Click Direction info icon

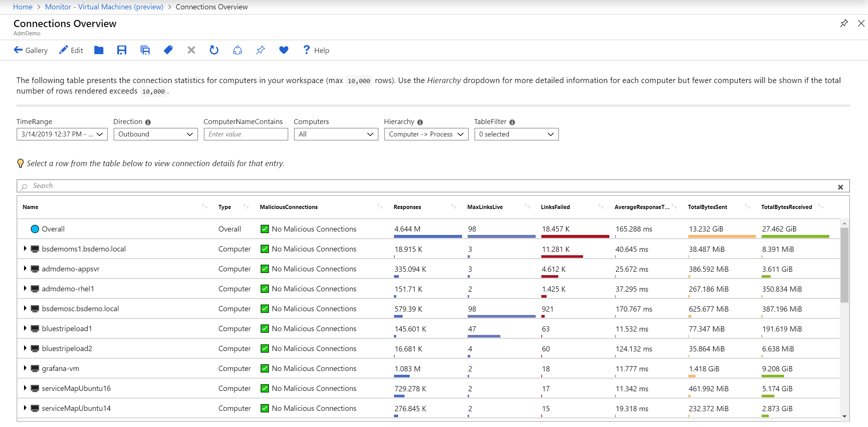click(x=148, y=122)
